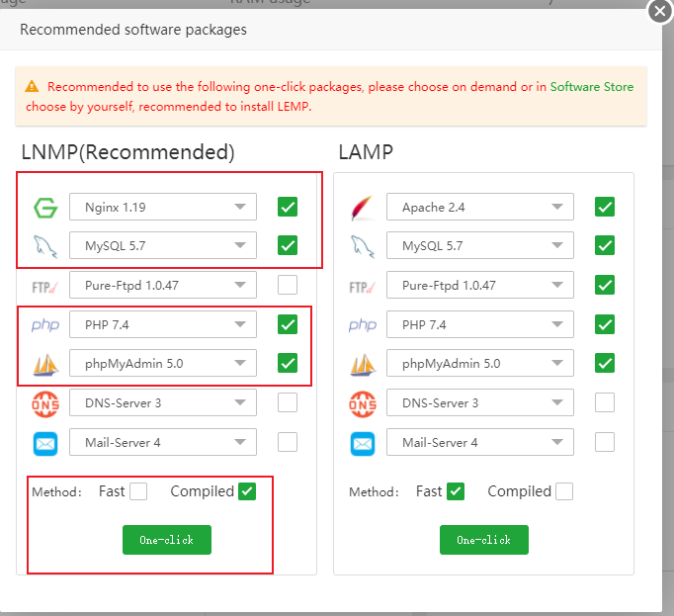
Task: Click the FTP icon in LAMP column
Action: click(363, 286)
